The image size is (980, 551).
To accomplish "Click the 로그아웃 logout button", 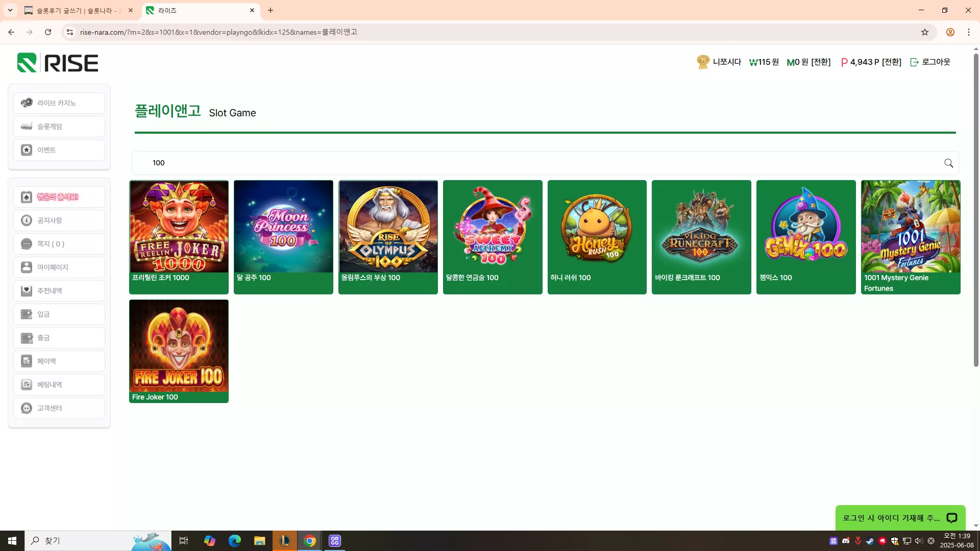I will 930,62.
